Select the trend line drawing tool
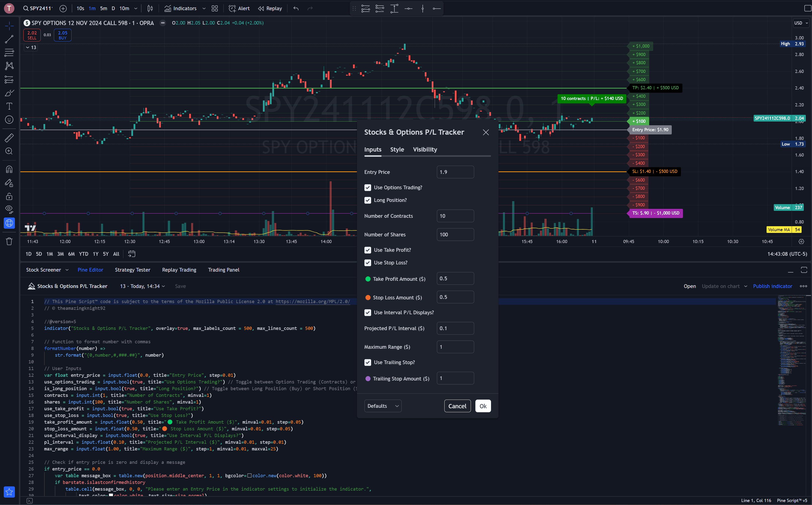This screenshot has height=505, width=812. click(x=9, y=39)
